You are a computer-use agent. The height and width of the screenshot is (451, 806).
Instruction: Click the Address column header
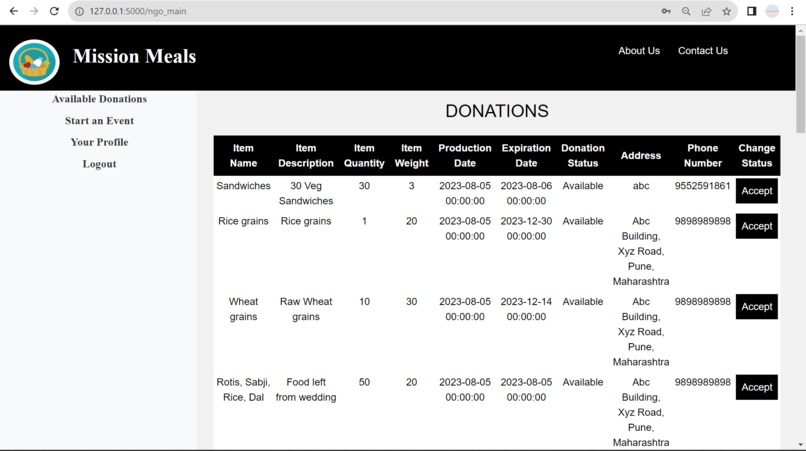click(x=641, y=156)
